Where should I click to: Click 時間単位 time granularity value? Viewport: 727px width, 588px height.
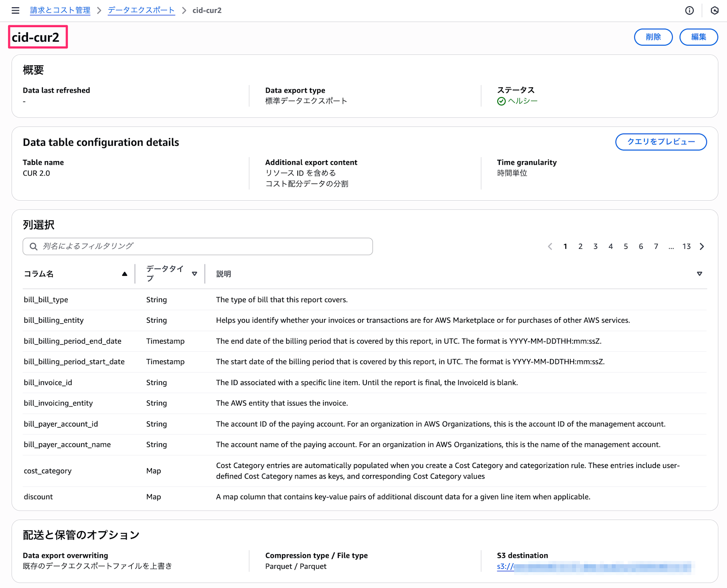(512, 173)
